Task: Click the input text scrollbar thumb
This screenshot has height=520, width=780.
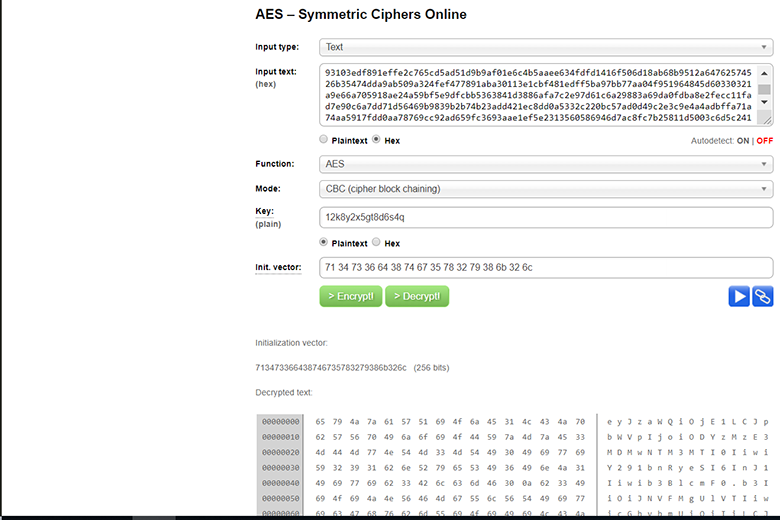Action: coord(764,89)
